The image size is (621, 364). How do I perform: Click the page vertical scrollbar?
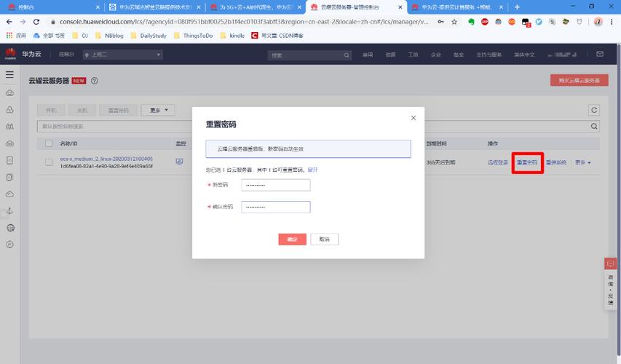pyautogui.click(x=619, y=198)
